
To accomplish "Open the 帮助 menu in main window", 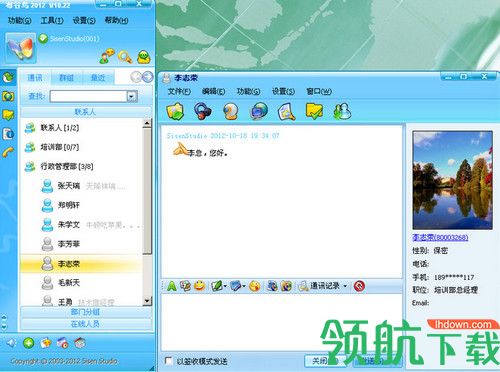I will (x=116, y=20).
